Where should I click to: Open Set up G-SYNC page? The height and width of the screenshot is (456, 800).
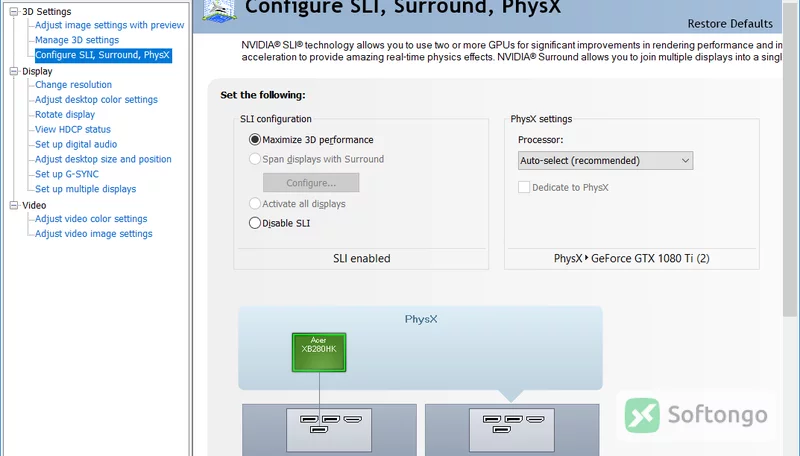tap(66, 174)
